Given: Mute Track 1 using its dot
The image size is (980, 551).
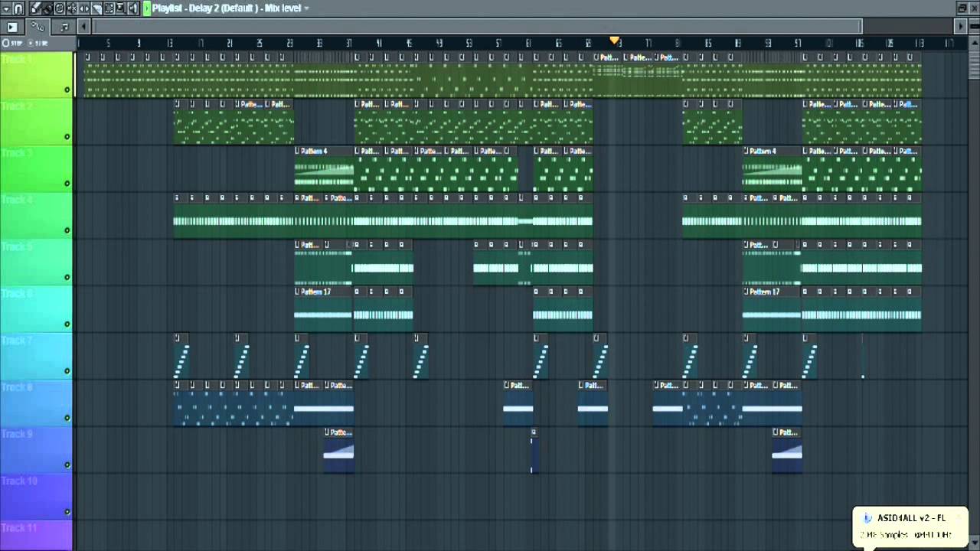Looking at the screenshot, I should [x=67, y=90].
